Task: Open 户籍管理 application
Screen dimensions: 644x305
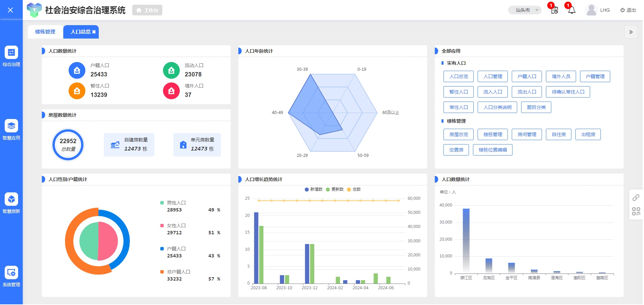Action: [595, 76]
